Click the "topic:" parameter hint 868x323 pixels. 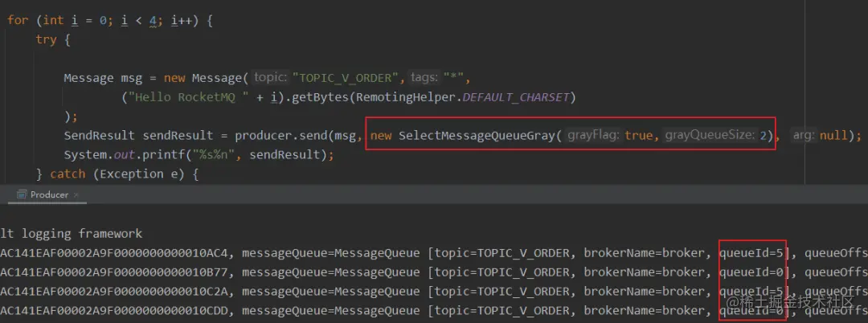tap(270, 78)
